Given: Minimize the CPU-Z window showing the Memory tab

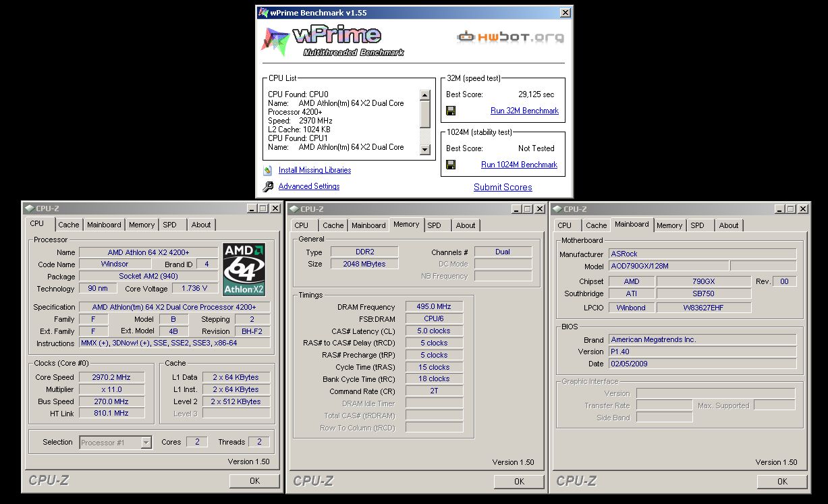Looking at the screenshot, I should click(516, 208).
